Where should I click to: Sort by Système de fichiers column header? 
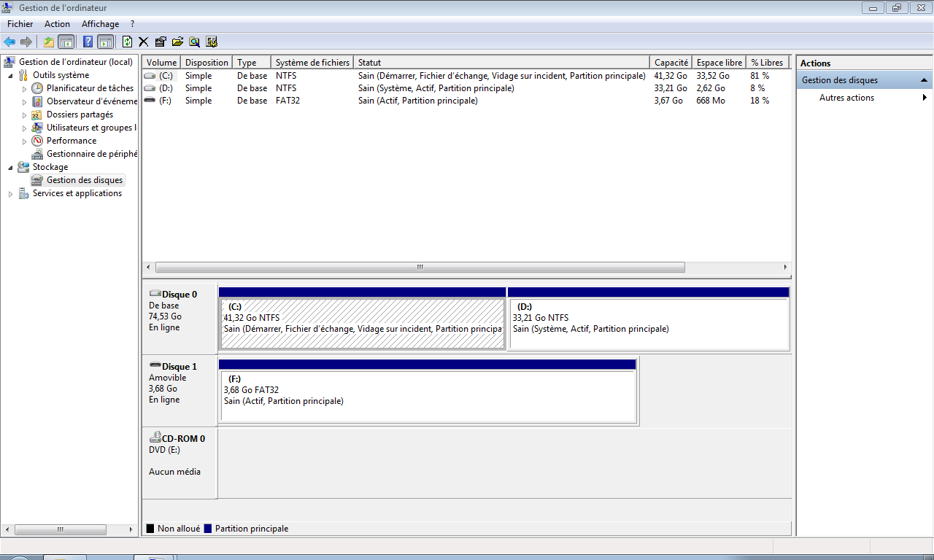[x=312, y=63]
